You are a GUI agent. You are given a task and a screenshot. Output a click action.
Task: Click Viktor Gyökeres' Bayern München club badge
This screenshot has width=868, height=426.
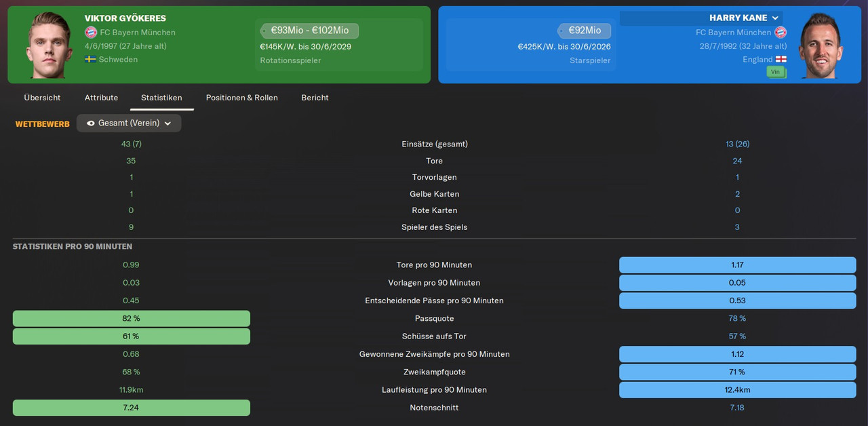point(90,32)
